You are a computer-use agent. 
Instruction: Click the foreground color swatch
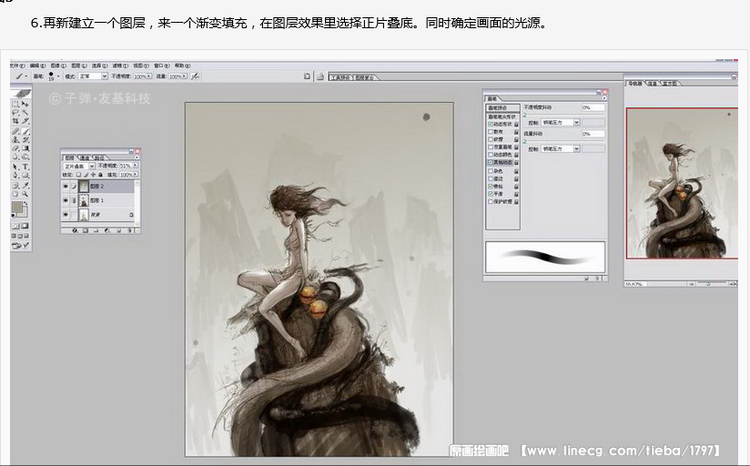click(17, 207)
